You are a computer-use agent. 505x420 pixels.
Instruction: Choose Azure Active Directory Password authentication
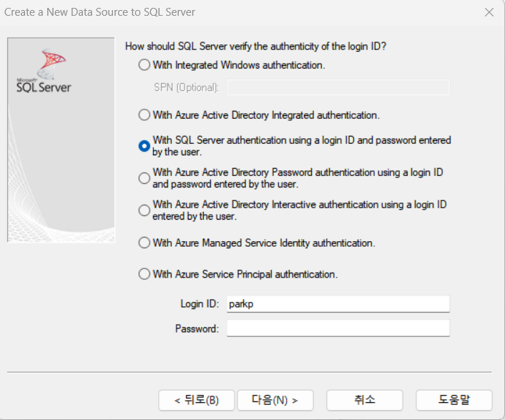144,177
